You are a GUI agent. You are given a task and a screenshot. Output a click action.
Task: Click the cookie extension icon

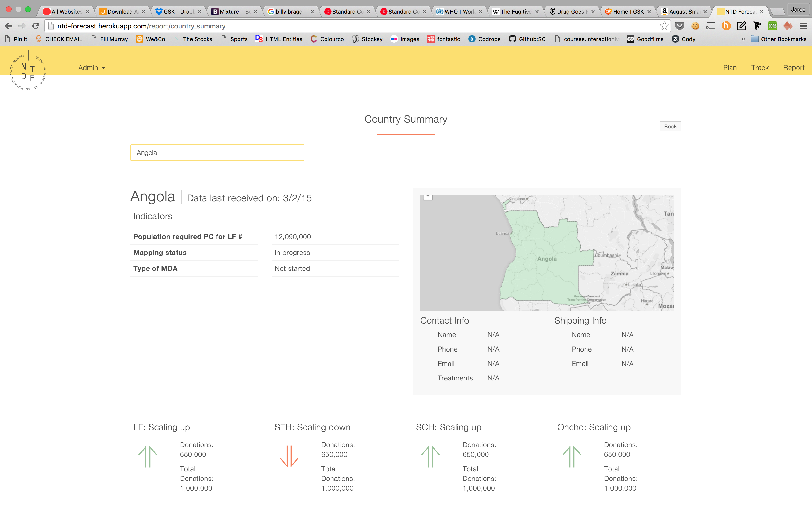tap(695, 26)
